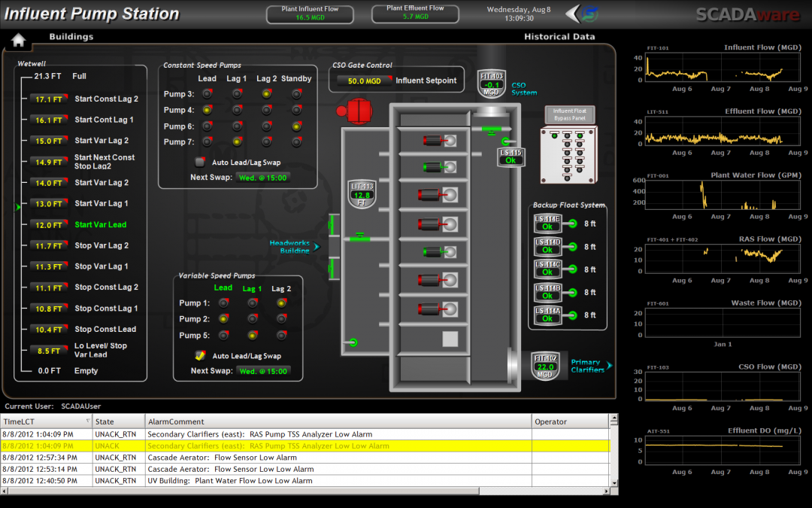The width and height of the screenshot is (812, 508).
Task: Click the LS-114E backup float indicator
Action: [x=547, y=223]
